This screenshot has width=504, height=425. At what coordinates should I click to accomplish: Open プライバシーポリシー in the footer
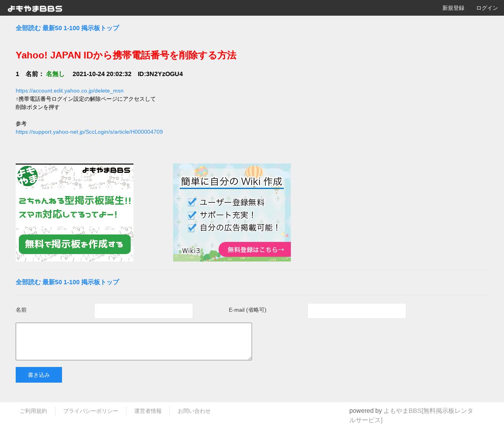[91, 411]
